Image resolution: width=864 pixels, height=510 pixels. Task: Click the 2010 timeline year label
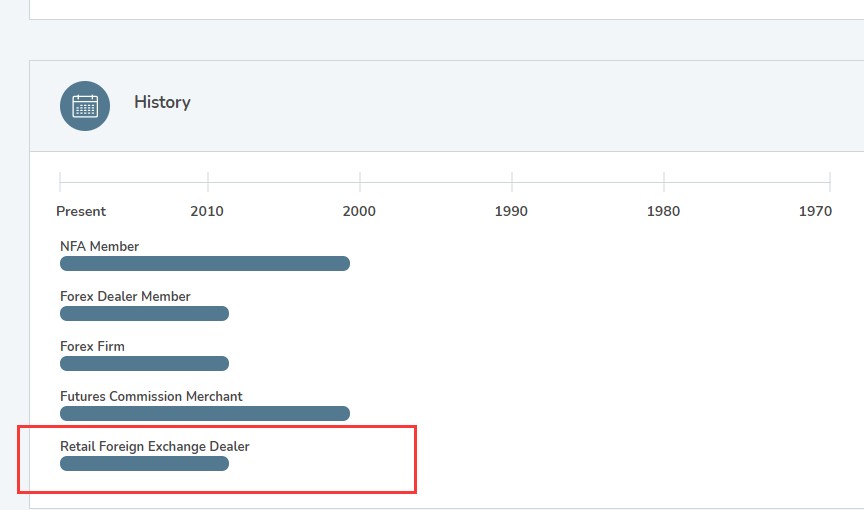207,211
